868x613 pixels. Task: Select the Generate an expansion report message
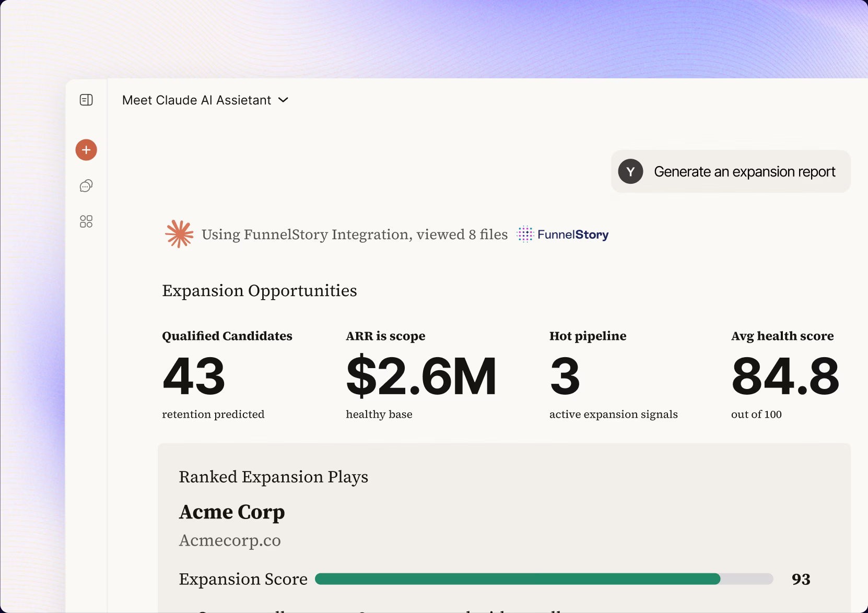pos(731,171)
